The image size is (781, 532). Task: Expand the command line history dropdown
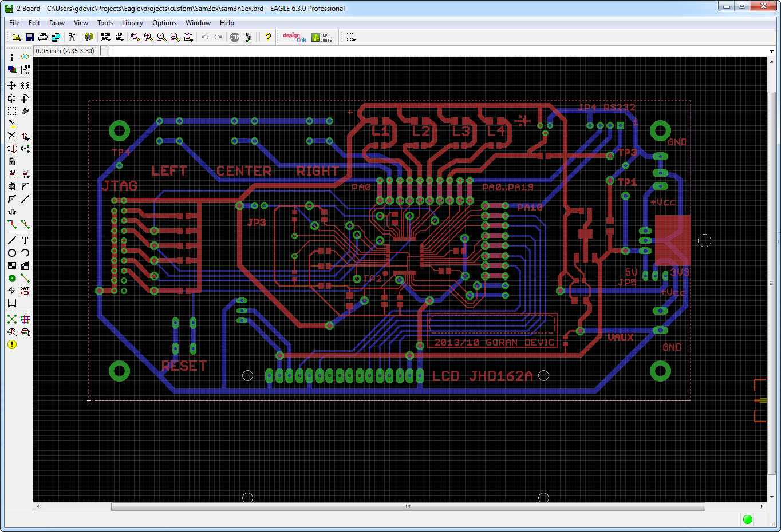(x=771, y=51)
